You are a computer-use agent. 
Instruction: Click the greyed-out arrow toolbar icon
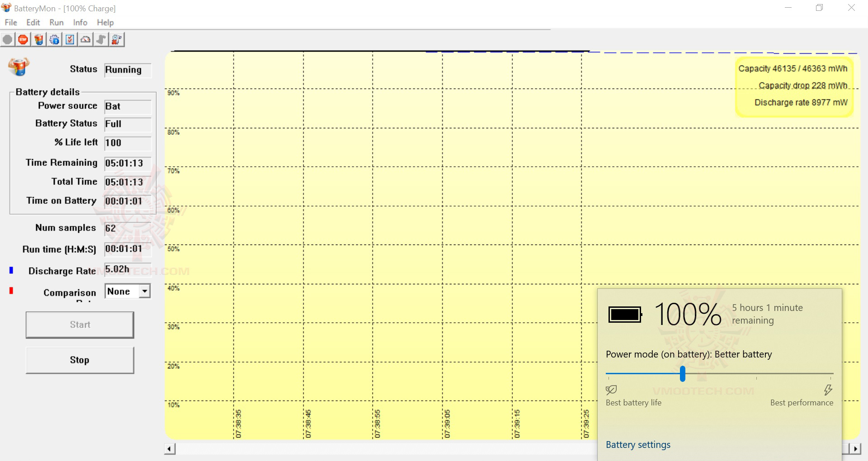(x=101, y=40)
